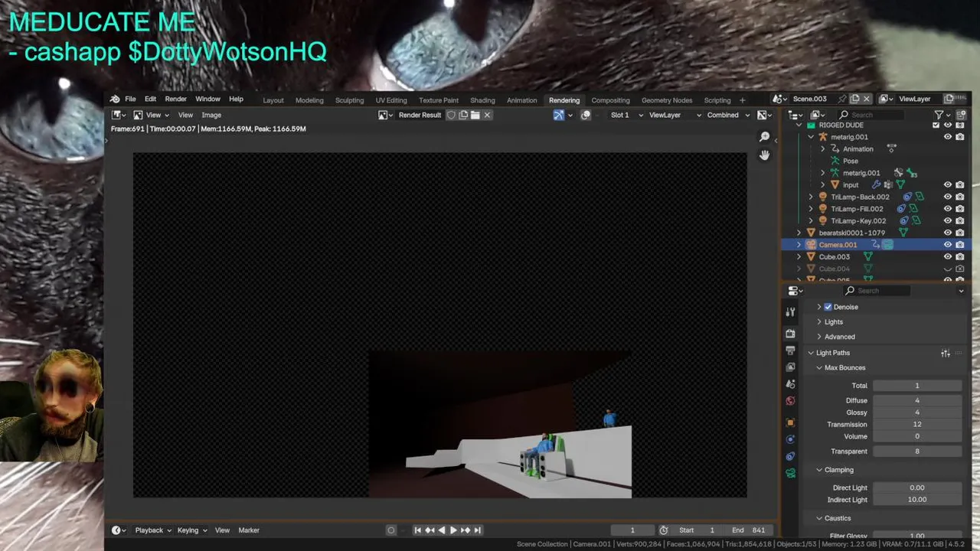Open the Image menu in editor header

coord(211,115)
